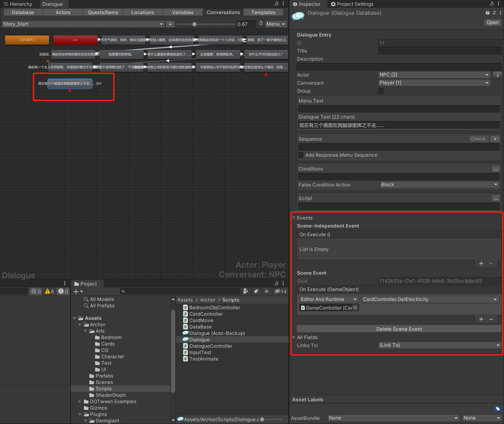
Task: Switch to the Templates tab
Action: [263, 12]
